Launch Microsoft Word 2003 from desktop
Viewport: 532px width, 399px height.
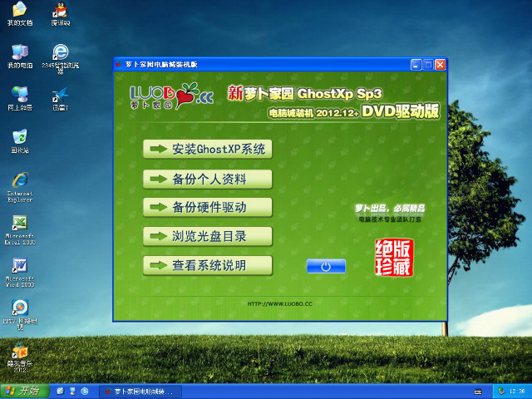(x=19, y=267)
